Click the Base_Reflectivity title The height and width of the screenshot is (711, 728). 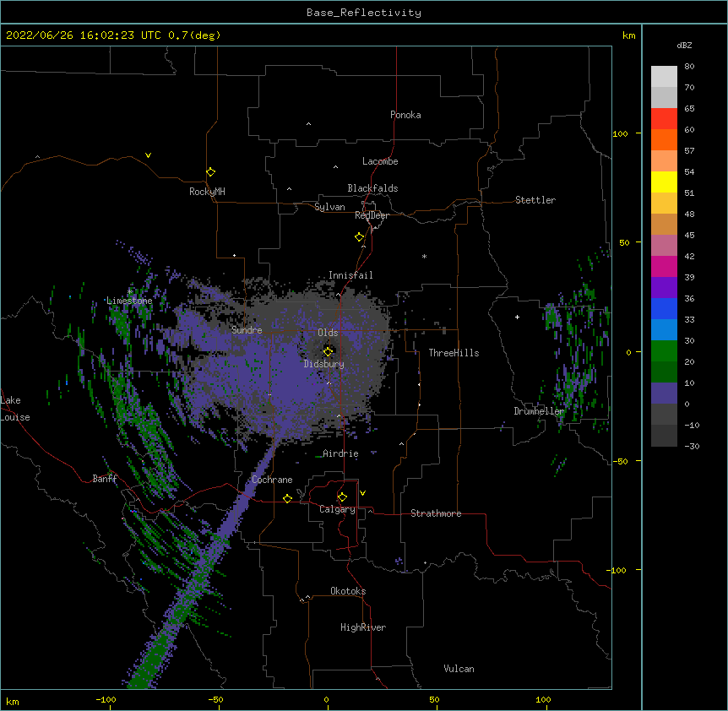point(364,13)
